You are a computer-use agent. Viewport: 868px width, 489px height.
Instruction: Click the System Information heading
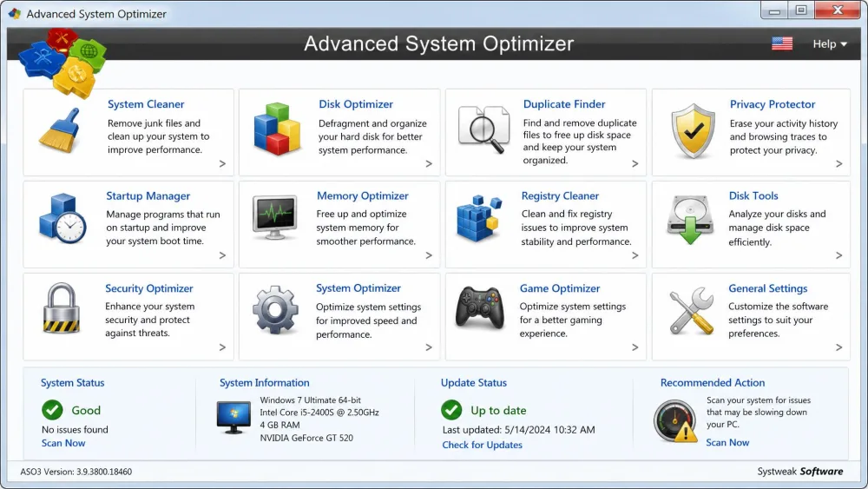pos(265,383)
